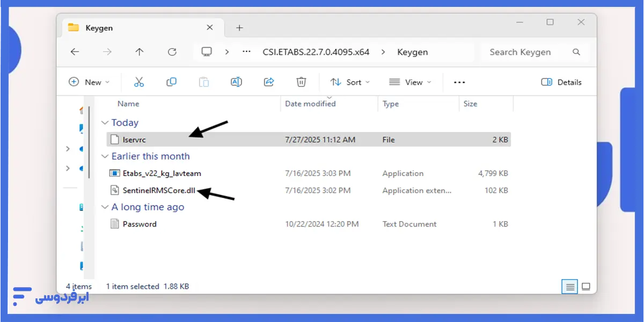This screenshot has height=322, width=644.
Task: Toggle the Details pane
Action: (x=561, y=82)
